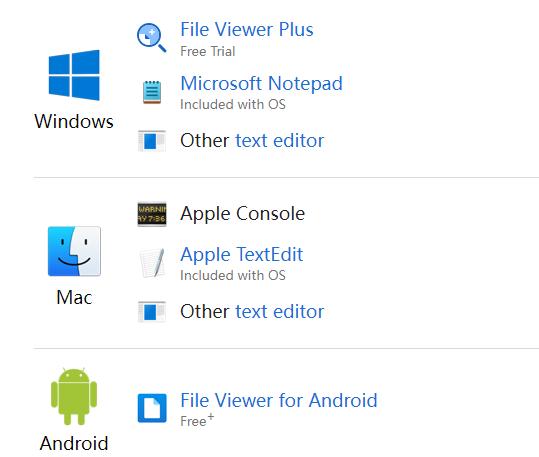Click the File Viewer Plus magnifier icon
Viewport: 539px width, 457px height.
(x=152, y=37)
